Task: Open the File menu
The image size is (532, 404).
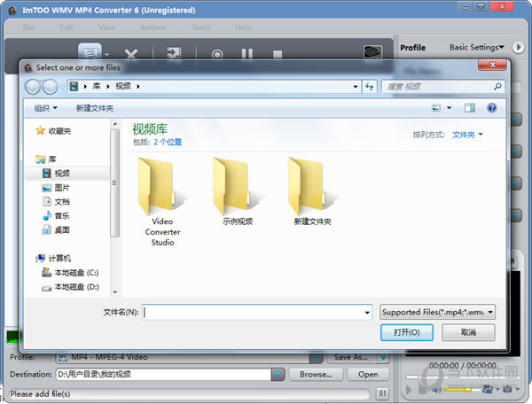Action: pos(28,27)
